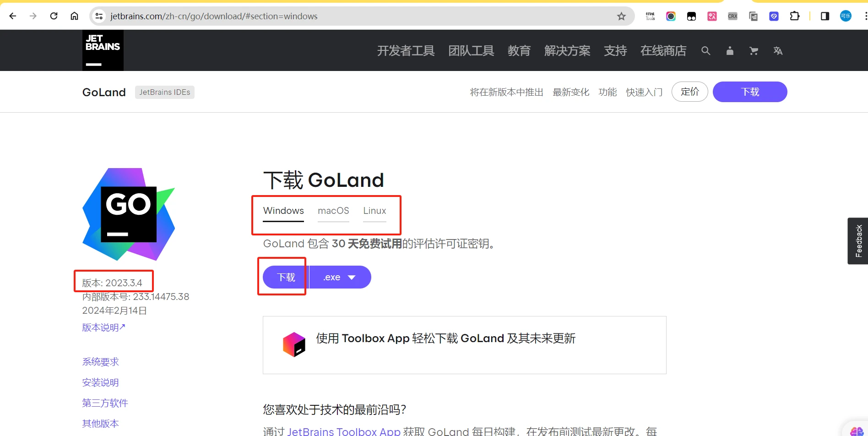Open the Feedback side tab

point(858,241)
